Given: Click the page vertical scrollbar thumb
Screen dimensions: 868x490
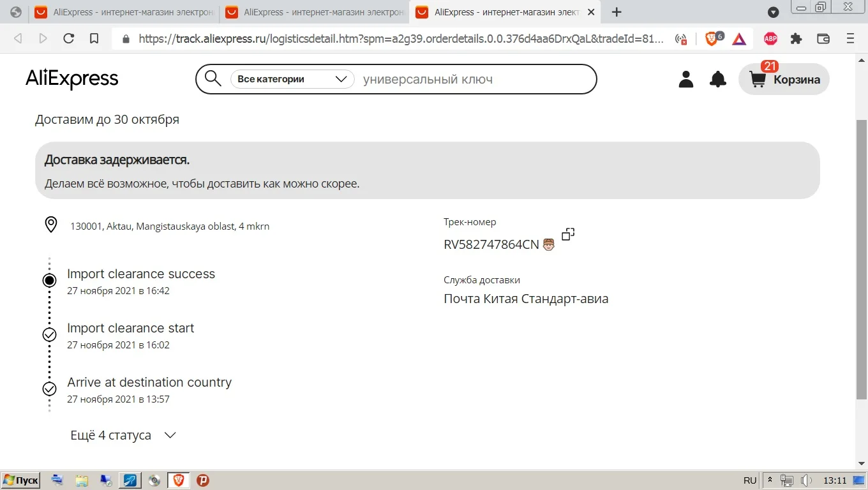Looking at the screenshot, I should click(862, 258).
